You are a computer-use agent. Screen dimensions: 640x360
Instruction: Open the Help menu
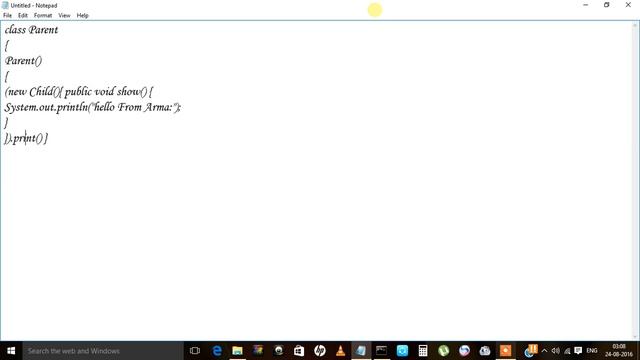pyautogui.click(x=82, y=16)
